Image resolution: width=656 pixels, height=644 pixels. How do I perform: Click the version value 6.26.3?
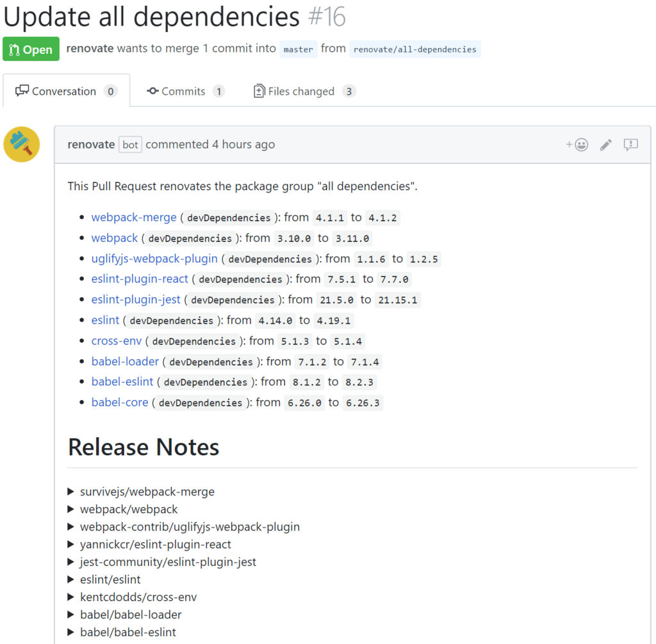tap(363, 403)
